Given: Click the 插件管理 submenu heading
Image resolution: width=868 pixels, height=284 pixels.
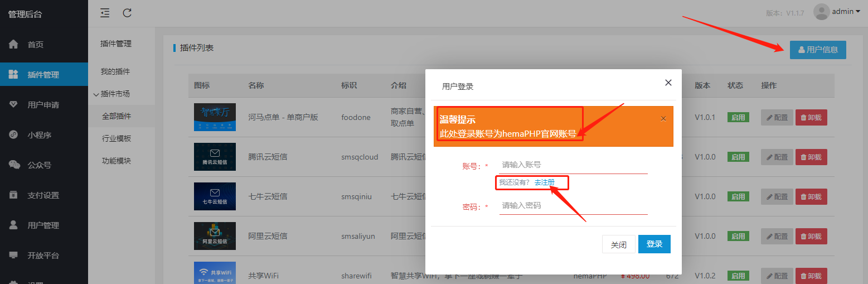Looking at the screenshot, I should (x=116, y=44).
